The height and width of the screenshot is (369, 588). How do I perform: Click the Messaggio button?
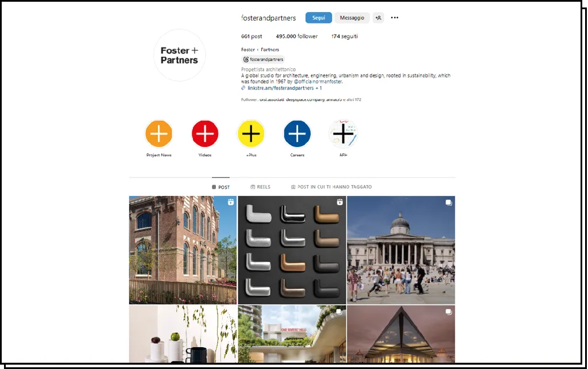tap(352, 18)
